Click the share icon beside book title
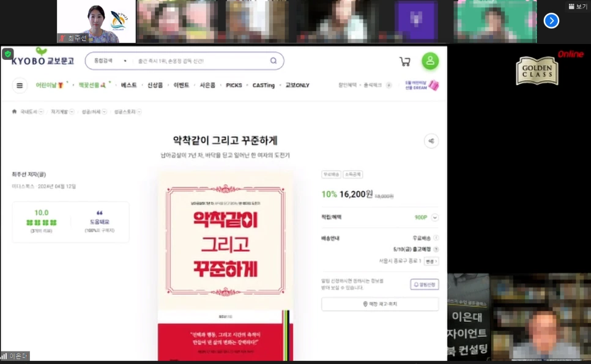 tap(431, 141)
